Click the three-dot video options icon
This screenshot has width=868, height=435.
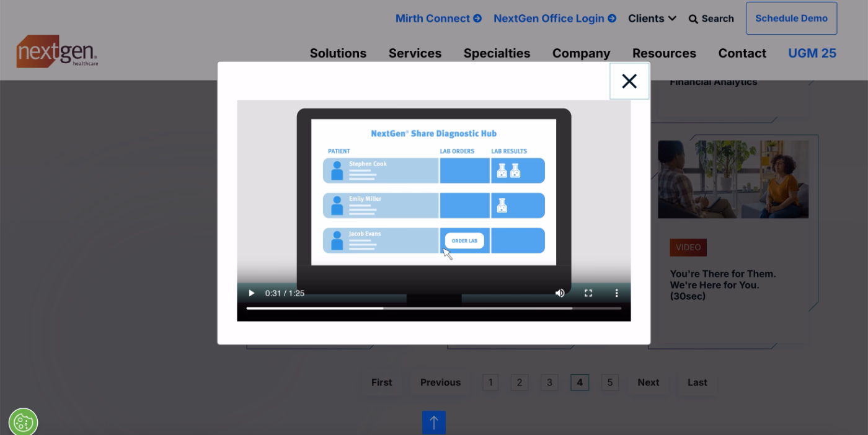[x=616, y=292]
